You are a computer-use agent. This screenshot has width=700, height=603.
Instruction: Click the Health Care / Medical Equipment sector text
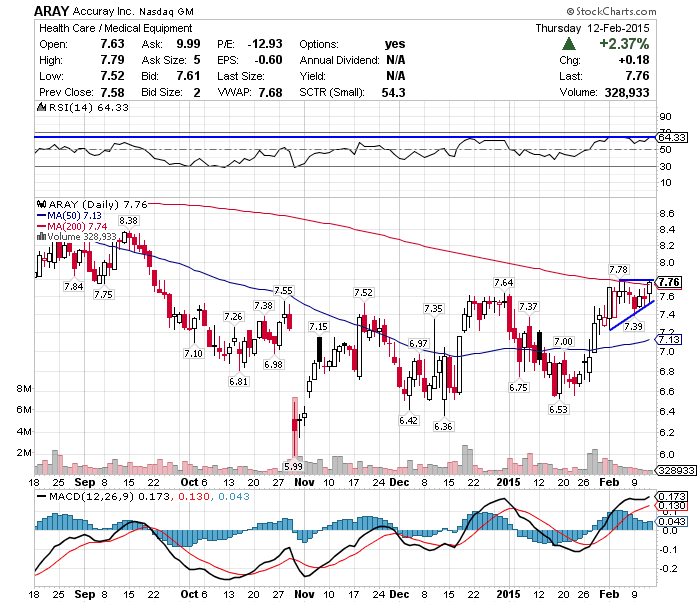(x=116, y=28)
